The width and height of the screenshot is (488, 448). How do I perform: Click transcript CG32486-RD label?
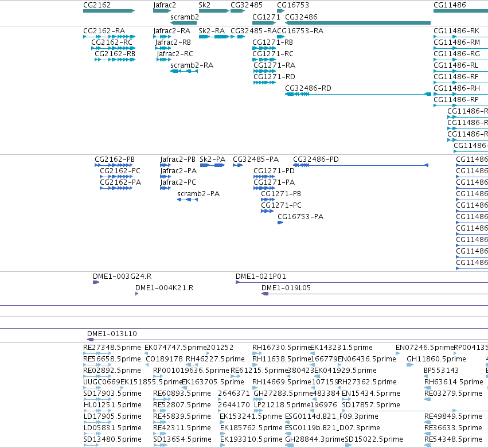click(x=308, y=88)
